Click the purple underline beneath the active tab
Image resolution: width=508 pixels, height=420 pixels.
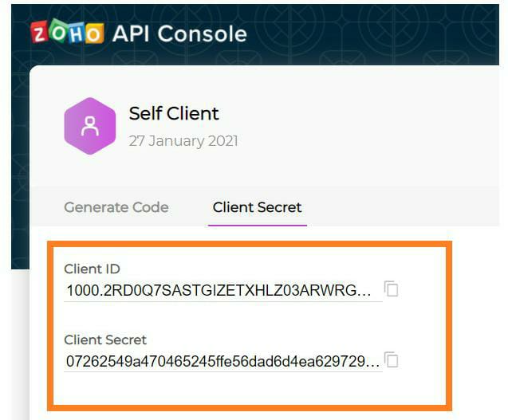(x=257, y=225)
